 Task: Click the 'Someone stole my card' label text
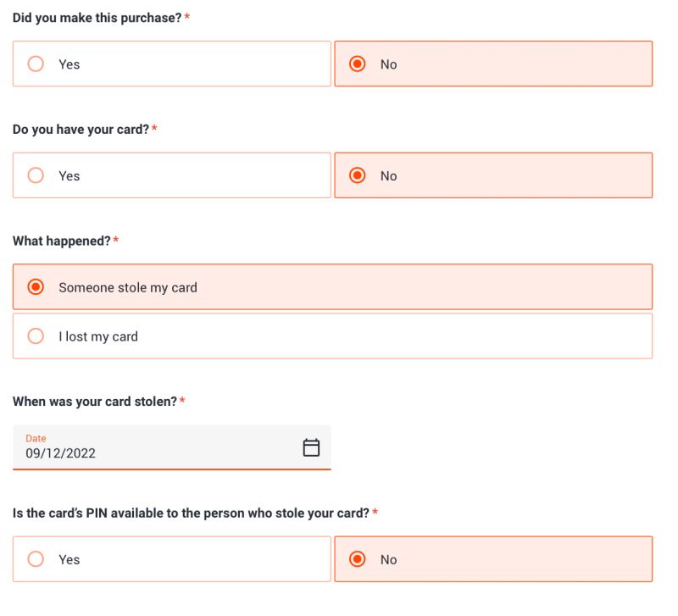point(128,288)
